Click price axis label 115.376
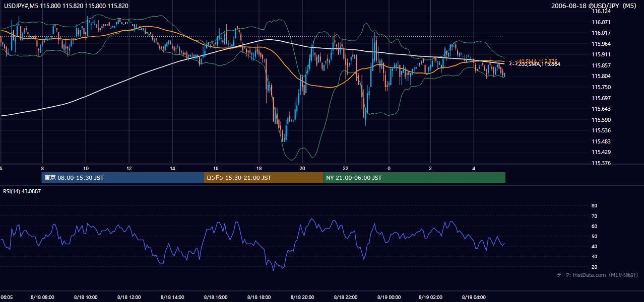Screen dimensions: 644x302 [601, 163]
